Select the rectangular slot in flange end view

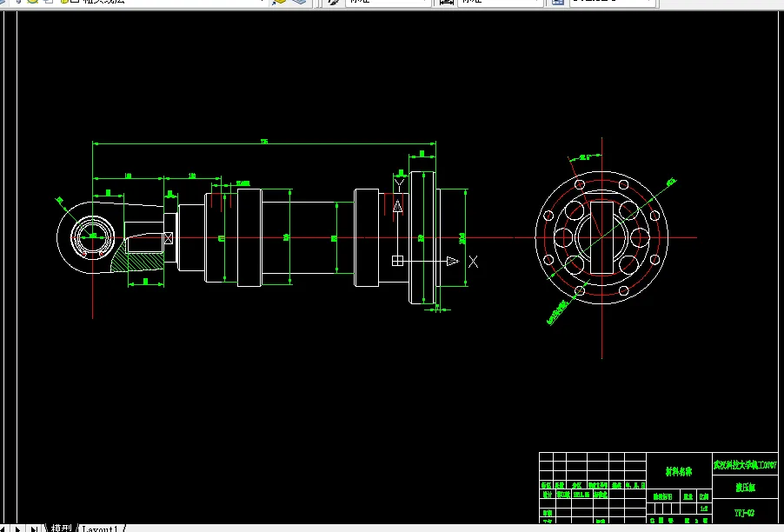(601, 237)
